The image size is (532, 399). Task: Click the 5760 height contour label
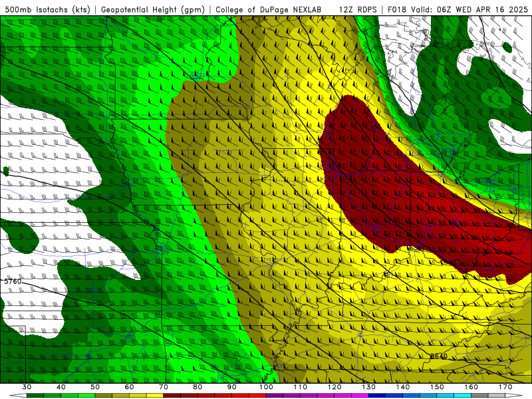[x=13, y=281]
